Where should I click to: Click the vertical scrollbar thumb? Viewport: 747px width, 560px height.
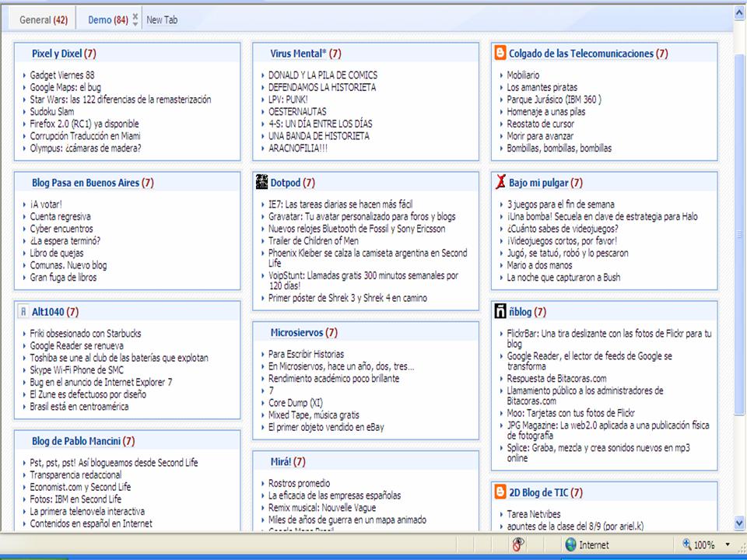739,233
